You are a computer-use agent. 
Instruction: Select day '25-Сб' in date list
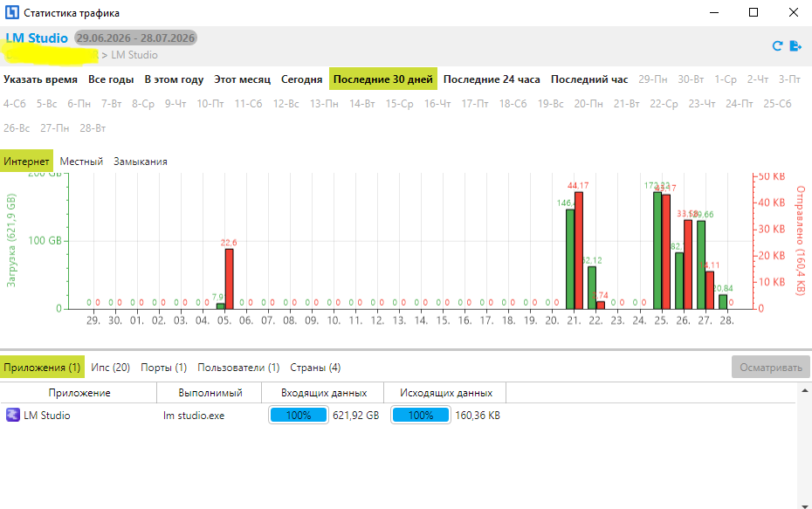[777, 104]
